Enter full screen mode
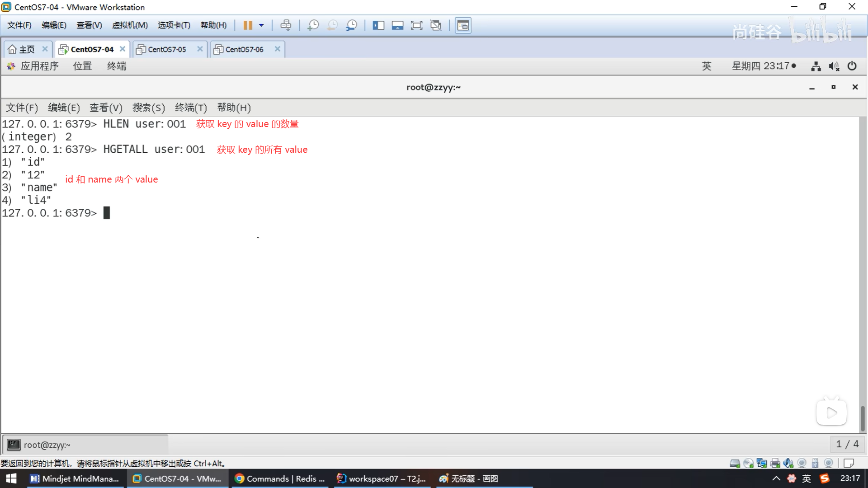868x488 pixels. click(x=416, y=25)
